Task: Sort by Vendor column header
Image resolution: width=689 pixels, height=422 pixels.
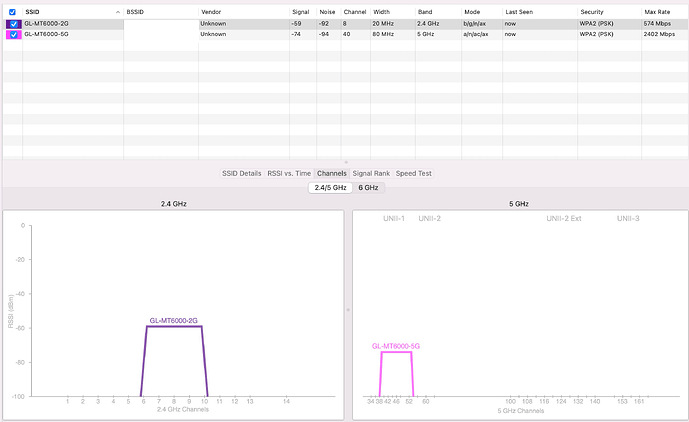Action: (x=211, y=12)
